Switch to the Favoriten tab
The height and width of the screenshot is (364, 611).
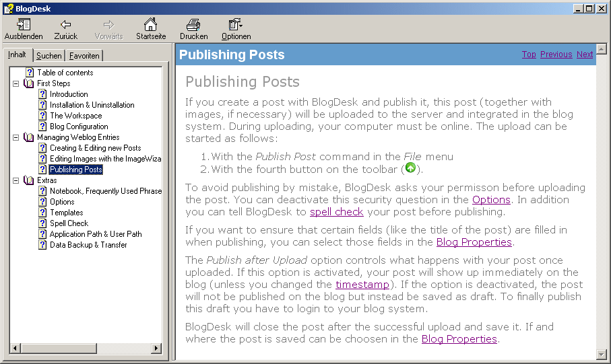(x=84, y=56)
